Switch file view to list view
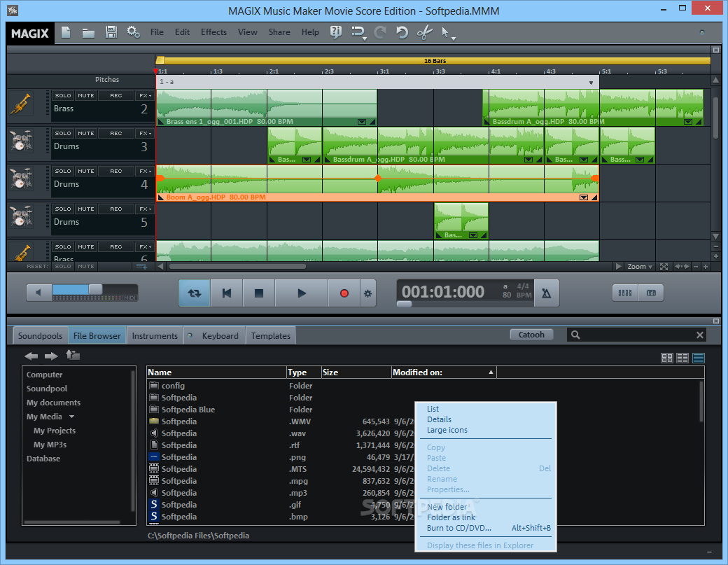 [682, 358]
